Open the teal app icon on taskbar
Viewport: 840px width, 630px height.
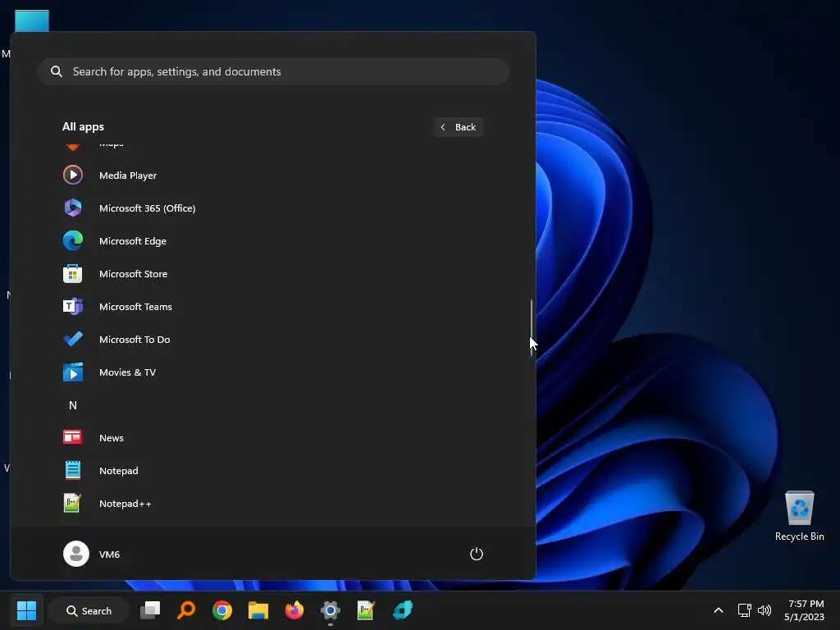tap(402, 610)
